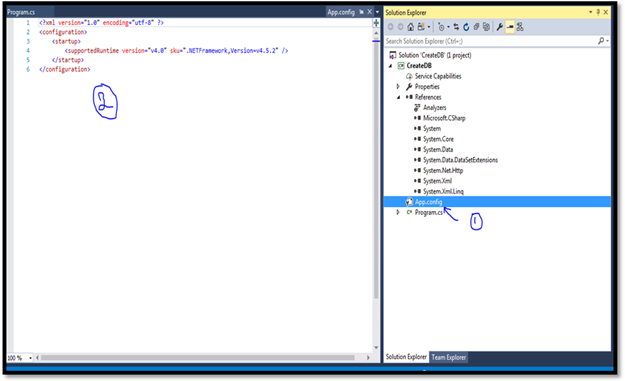
Task: Click the solutions and folders view switch icon
Action: 421,27
